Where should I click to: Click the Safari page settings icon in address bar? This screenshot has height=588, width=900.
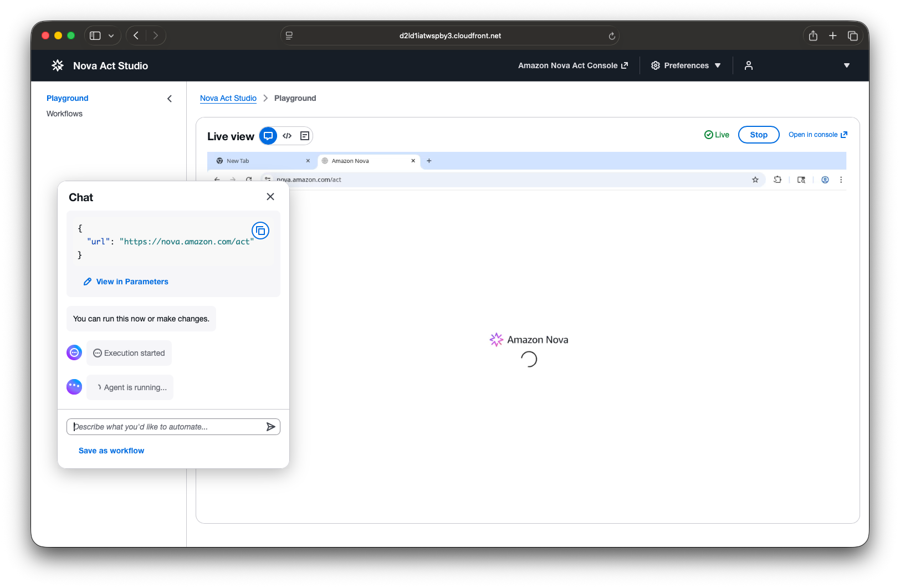click(289, 35)
